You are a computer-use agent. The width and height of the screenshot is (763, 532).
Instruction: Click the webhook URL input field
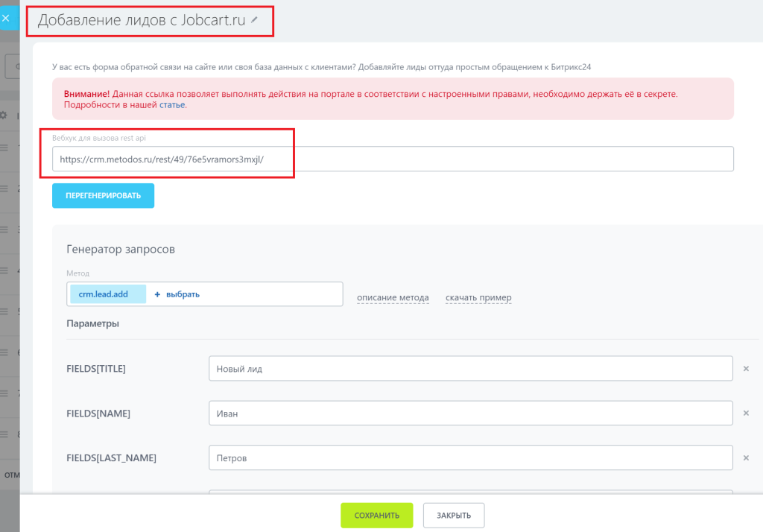[393, 159]
